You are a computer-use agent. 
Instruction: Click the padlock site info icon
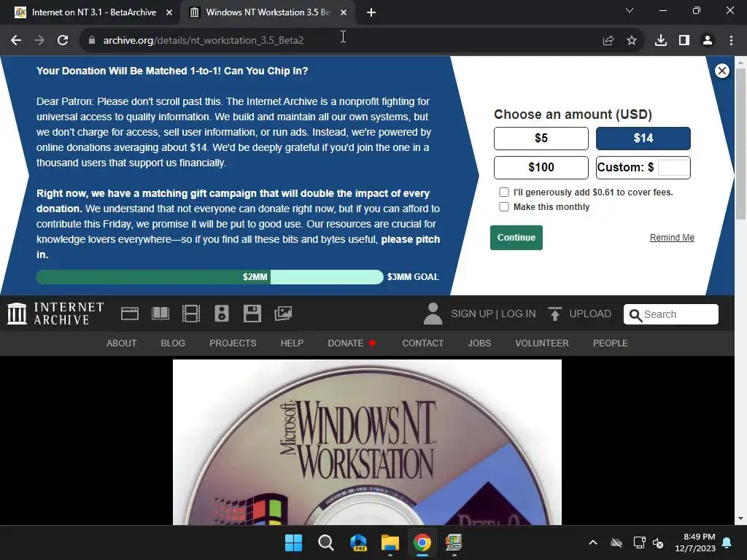(92, 41)
